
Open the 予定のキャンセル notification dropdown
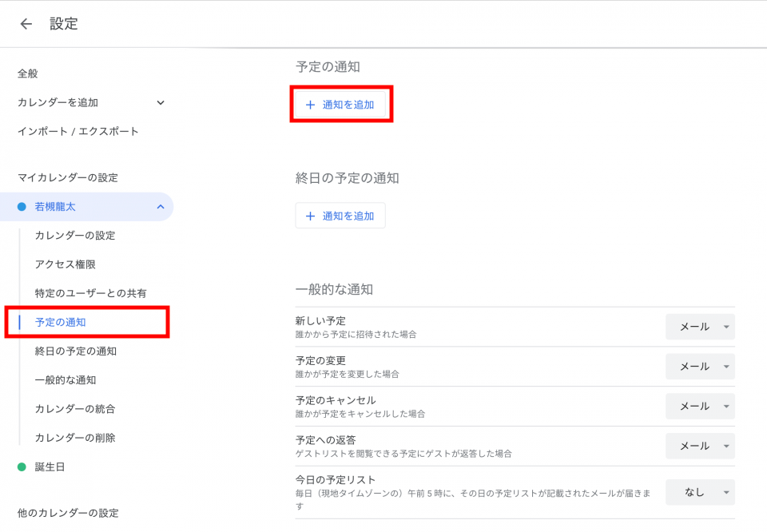coord(700,407)
